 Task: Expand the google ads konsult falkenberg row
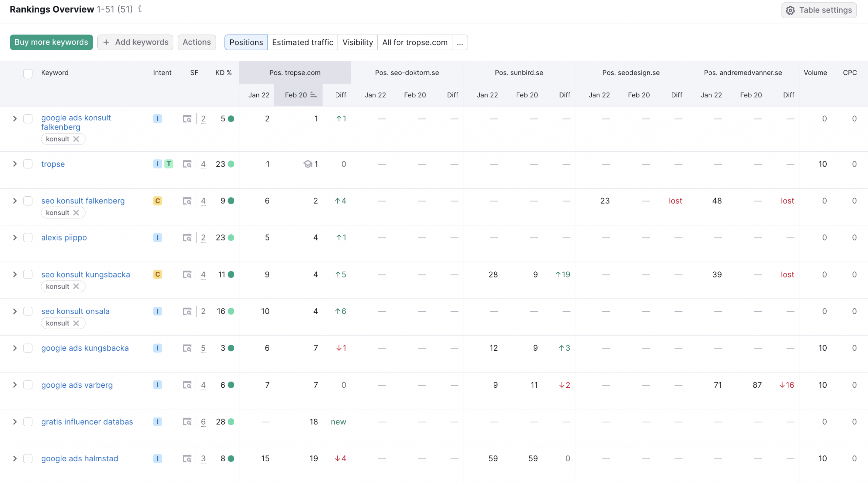[x=15, y=119]
